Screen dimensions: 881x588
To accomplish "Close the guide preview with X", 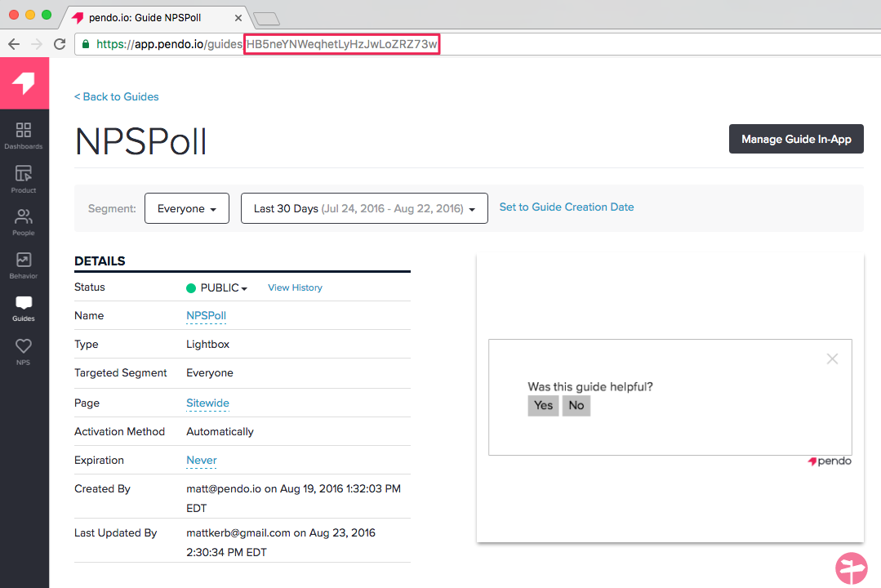I will [832, 359].
